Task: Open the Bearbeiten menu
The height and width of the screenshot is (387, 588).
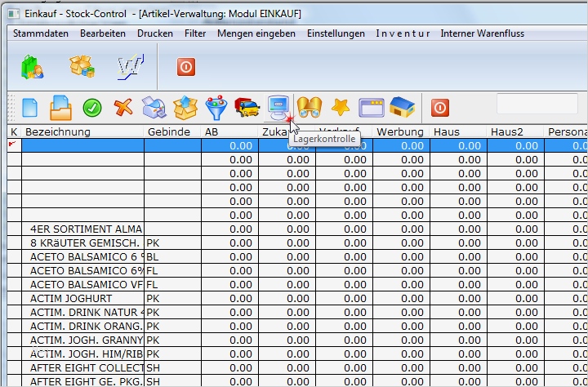Action: (103, 33)
